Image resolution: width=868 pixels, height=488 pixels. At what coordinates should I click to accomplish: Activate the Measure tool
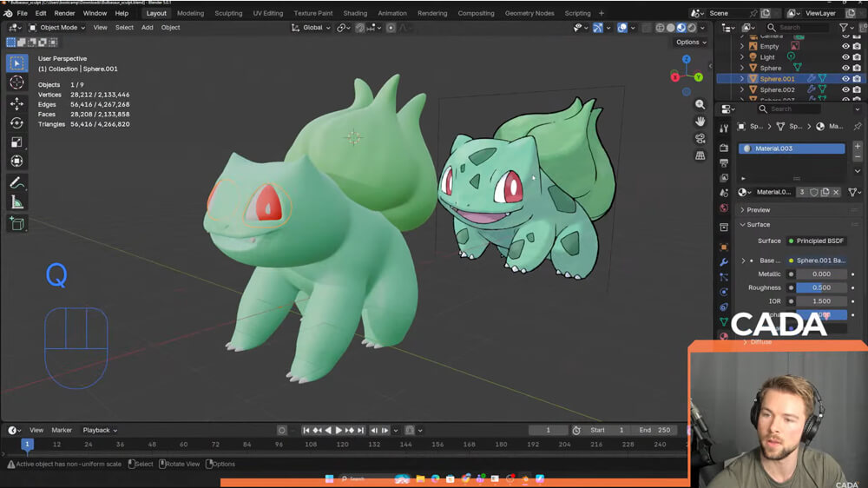16,202
